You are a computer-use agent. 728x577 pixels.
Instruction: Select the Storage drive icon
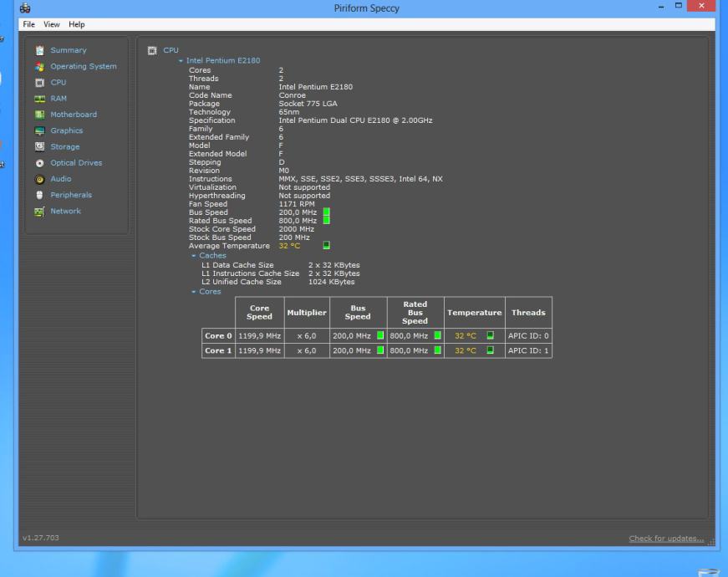point(38,147)
